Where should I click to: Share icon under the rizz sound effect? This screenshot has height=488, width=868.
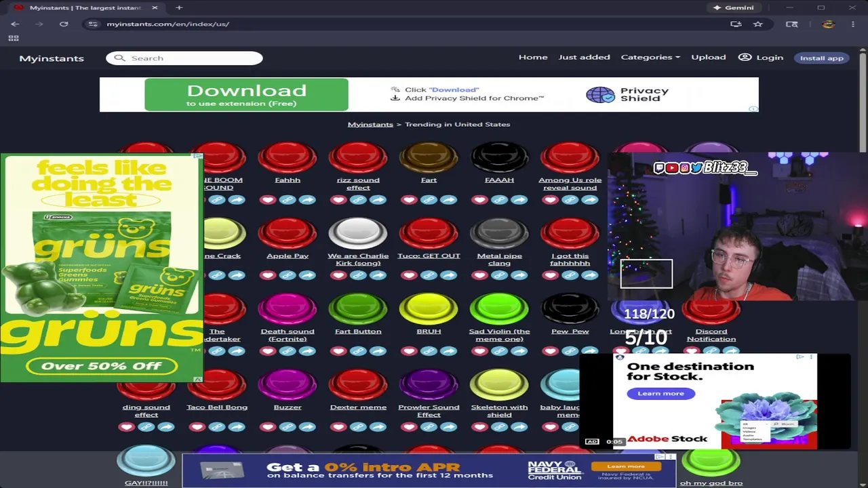(378, 200)
